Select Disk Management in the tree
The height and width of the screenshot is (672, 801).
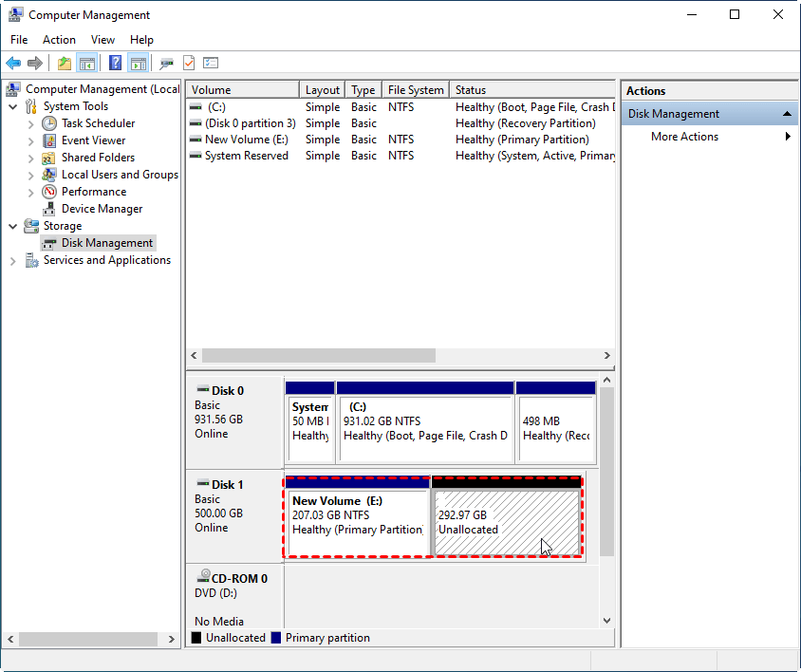(x=106, y=243)
